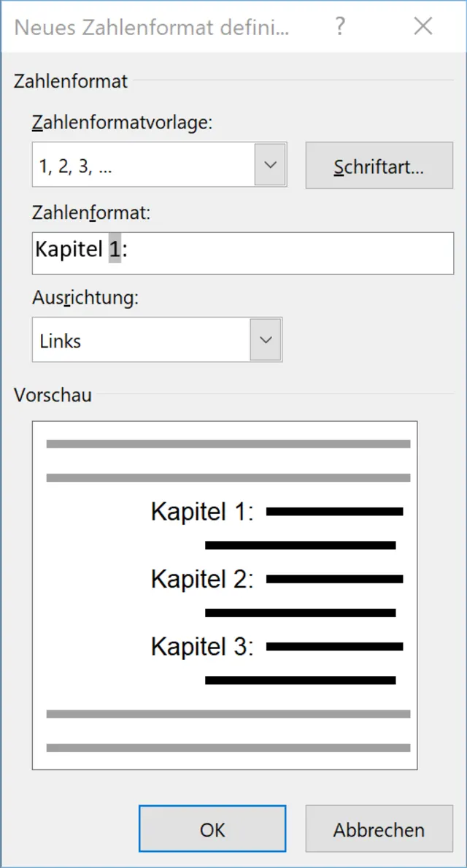Confirm the dialog with OK

[x=212, y=829]
